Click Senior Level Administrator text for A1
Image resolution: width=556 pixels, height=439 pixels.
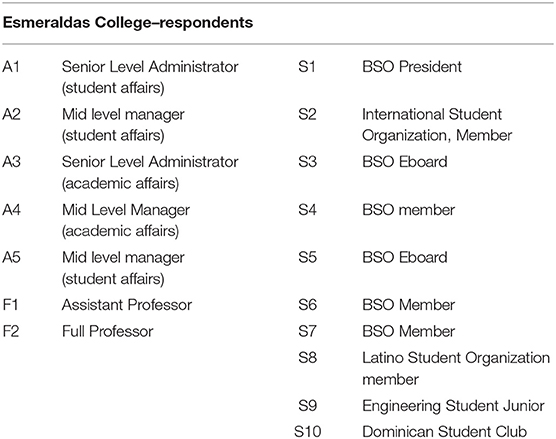coord(150,67)
